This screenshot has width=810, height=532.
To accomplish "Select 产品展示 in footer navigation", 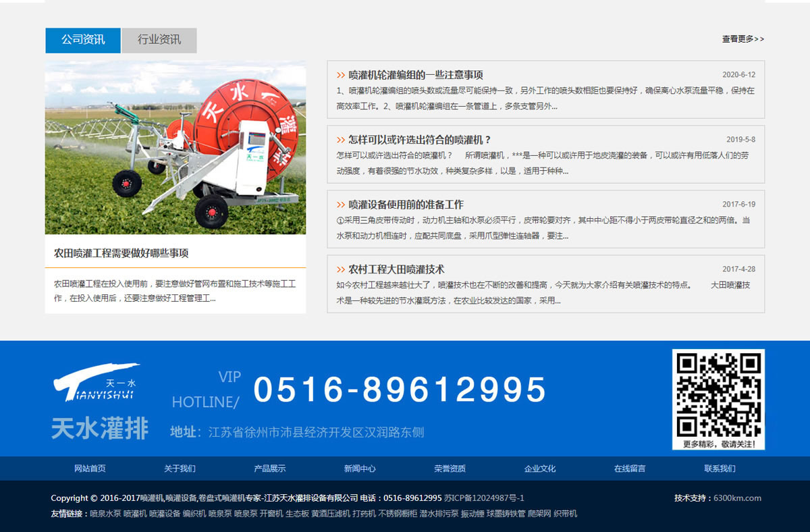I will pyautogui.click(x=269, y=469).
